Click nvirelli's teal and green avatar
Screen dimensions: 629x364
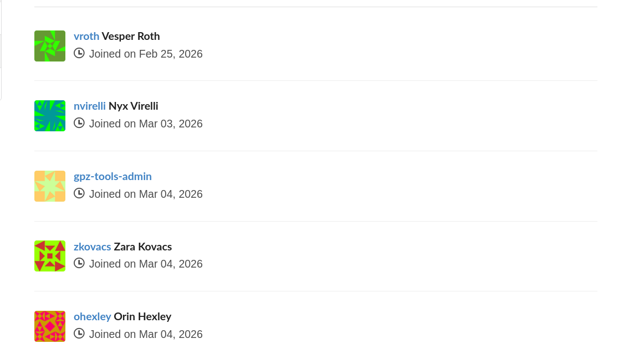tap(50, 116)
